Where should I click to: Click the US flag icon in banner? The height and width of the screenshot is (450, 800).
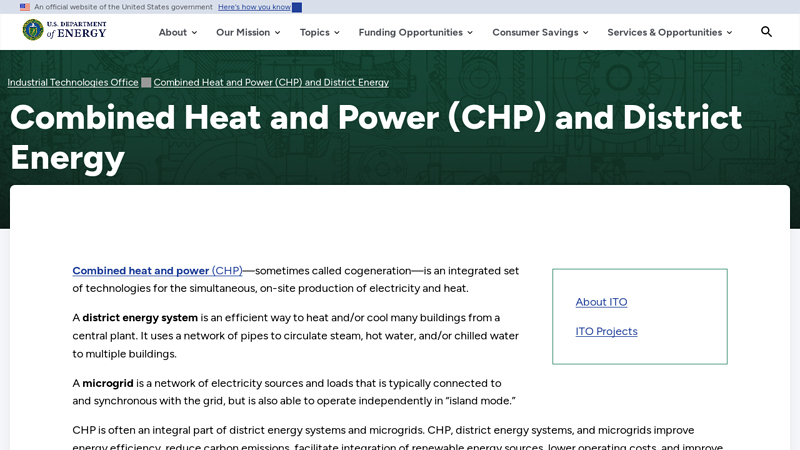[24, 7]
